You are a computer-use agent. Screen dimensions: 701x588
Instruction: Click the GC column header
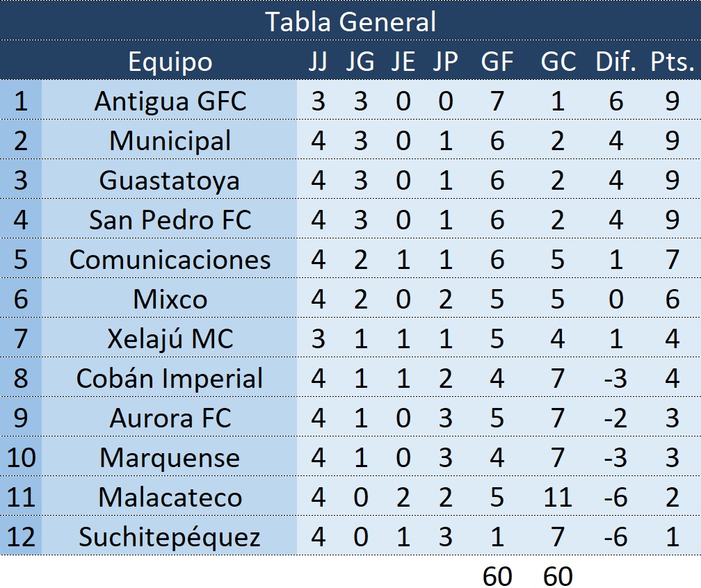pyautogui.click(x=558, y=60)
